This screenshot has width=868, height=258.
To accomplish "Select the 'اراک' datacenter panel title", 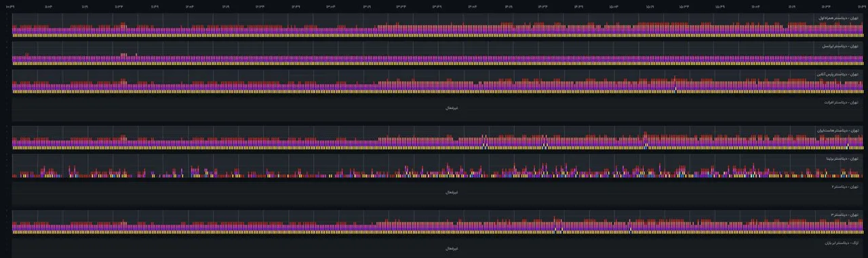I will 841,242.
